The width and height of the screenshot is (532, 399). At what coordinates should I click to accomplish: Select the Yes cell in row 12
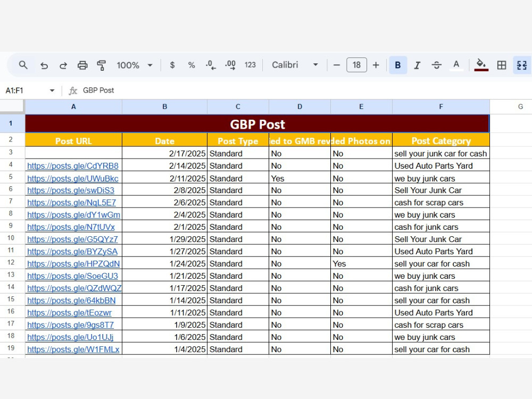pyautogui.click(x=361, y=263)
